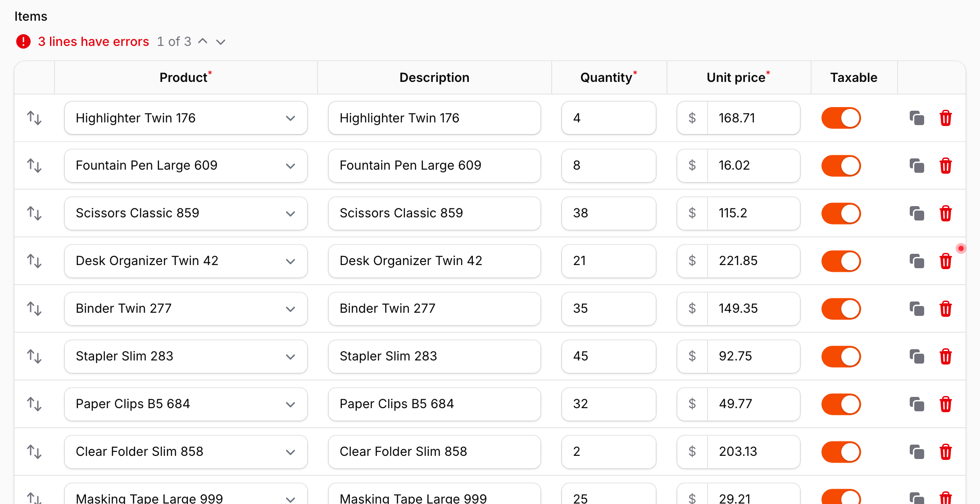Image resolution: width=980 pixels, height=504 pixels.
Task: Click the Description column header
Action: click(x=434, y=77)
